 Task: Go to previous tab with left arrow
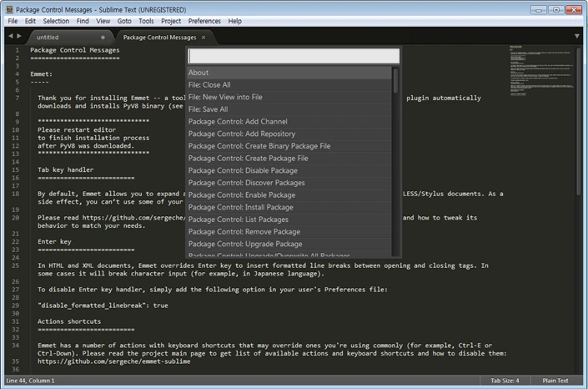pos(11,36)
